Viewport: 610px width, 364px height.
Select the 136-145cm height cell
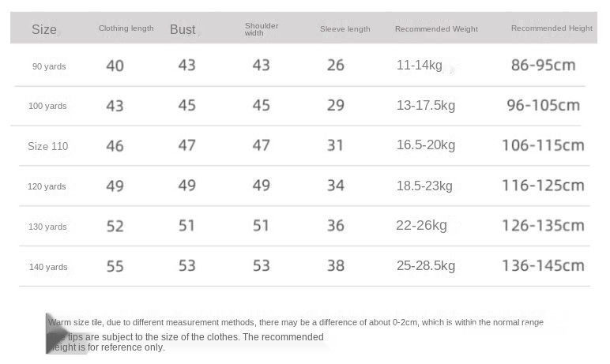(x=544, y=266)
